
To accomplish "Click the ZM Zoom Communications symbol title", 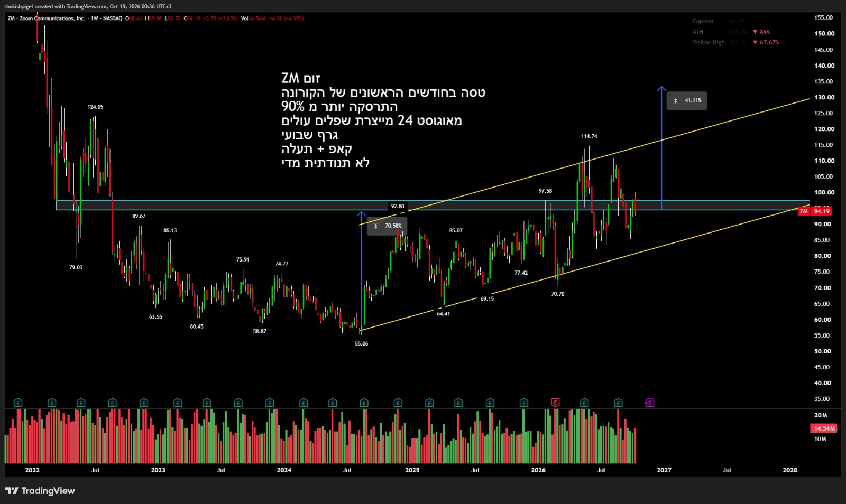I will pos(47,18).
